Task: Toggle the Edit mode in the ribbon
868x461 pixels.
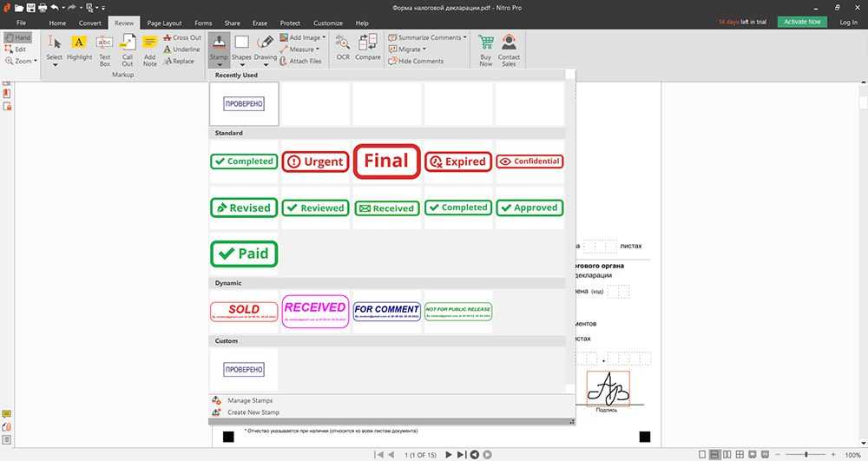Action: pos(16,49)
